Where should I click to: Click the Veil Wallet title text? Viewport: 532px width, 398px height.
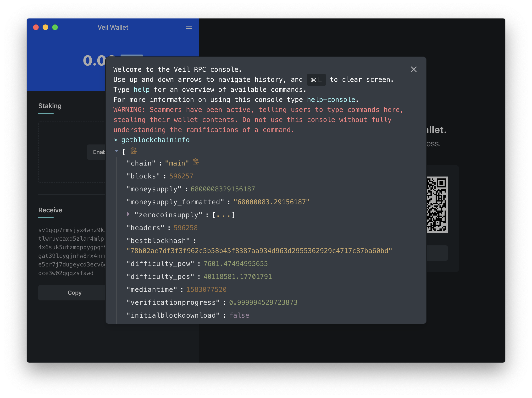pos(113,27)
